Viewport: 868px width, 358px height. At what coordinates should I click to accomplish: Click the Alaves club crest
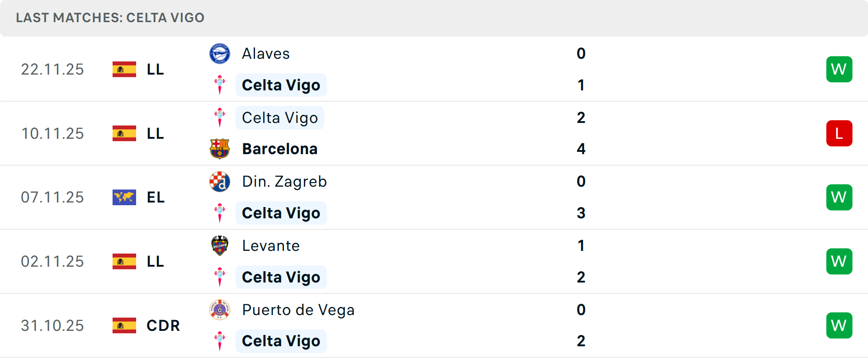(220, 53)
